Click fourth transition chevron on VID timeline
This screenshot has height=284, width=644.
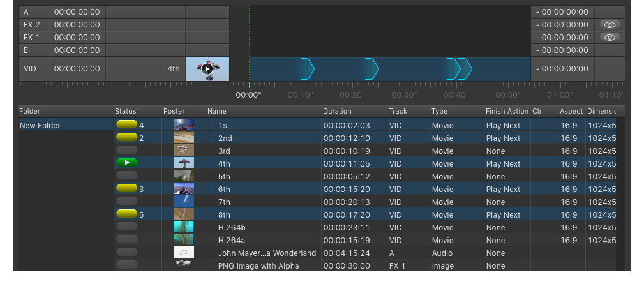(x=465, y=68)
